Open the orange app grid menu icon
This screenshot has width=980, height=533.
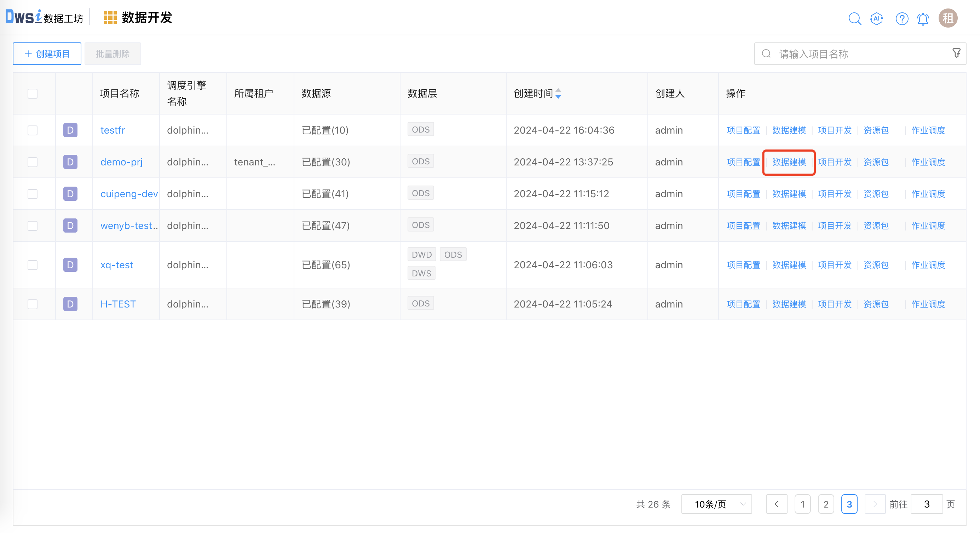coord(110,18)
